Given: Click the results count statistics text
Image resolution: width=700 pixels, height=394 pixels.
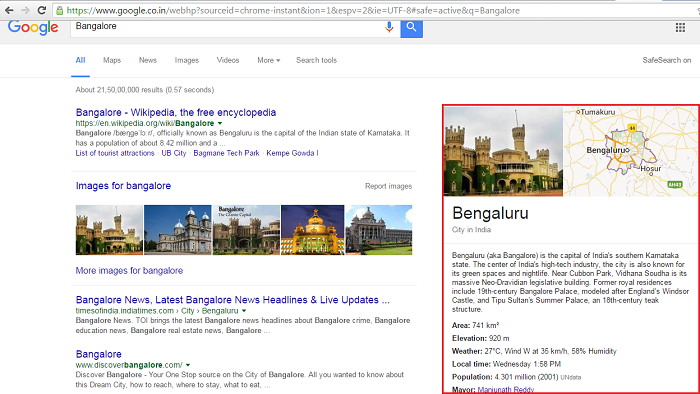Looking at the screenshot, I should (145, 90).
